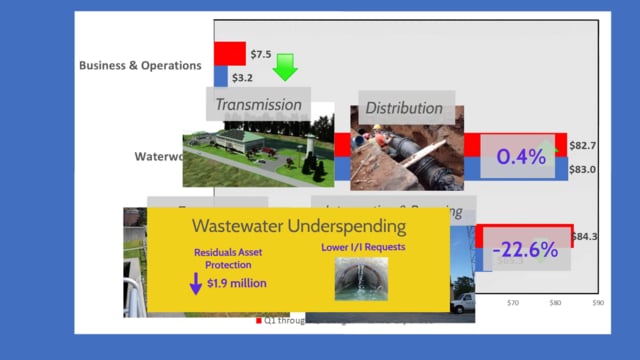Click the blue $3.2 bar
Viewport: 640px width, 360px height.
pos(221,76)
